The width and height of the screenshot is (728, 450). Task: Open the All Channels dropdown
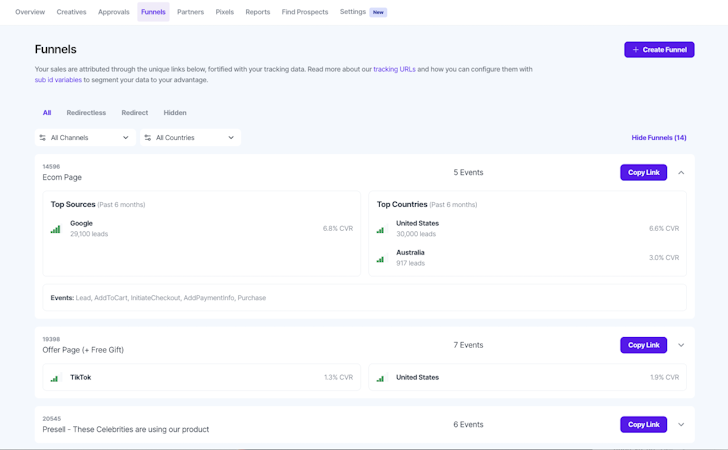click(85, 138)
